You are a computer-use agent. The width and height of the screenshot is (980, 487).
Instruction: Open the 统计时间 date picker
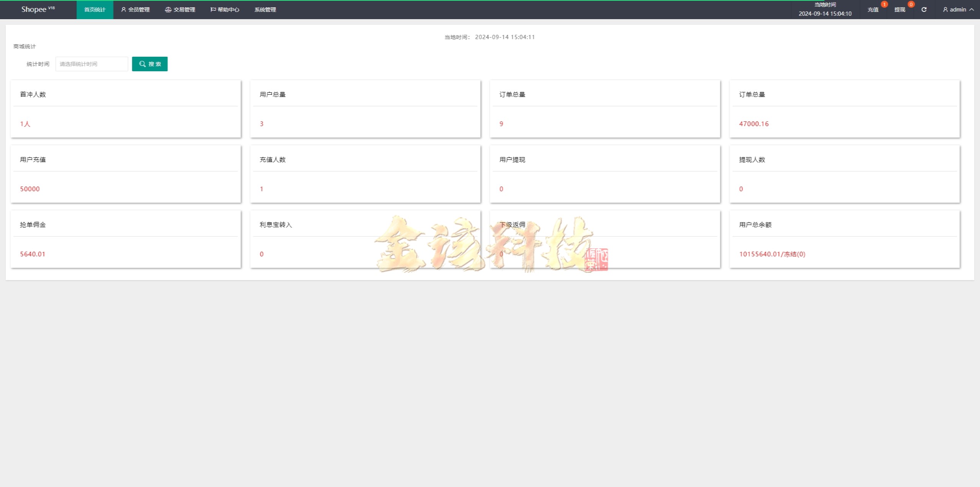pyautogui.click(x=91, y=64)
